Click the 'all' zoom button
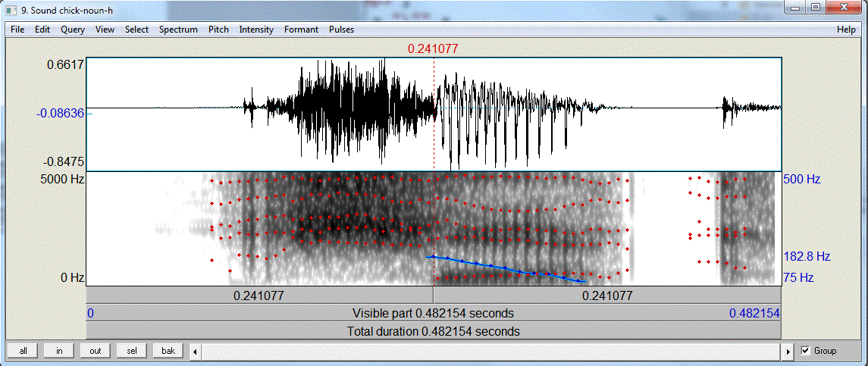The image size is (868, 366). tap(24, 351)
